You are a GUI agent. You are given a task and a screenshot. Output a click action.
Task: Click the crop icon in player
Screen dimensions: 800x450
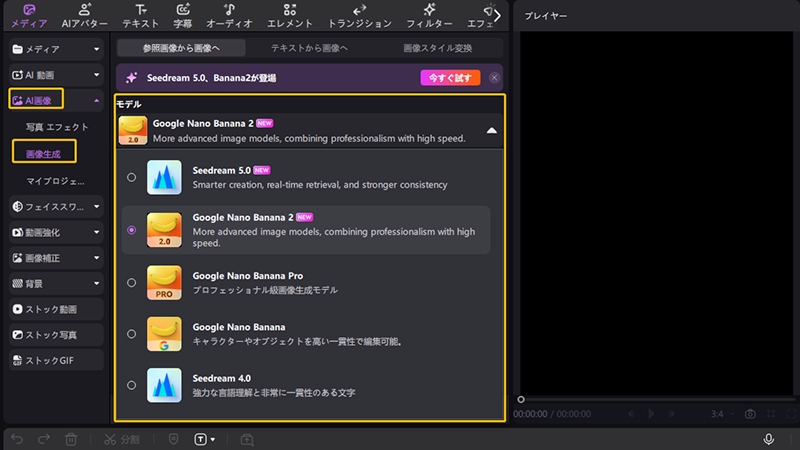[771, 414]
